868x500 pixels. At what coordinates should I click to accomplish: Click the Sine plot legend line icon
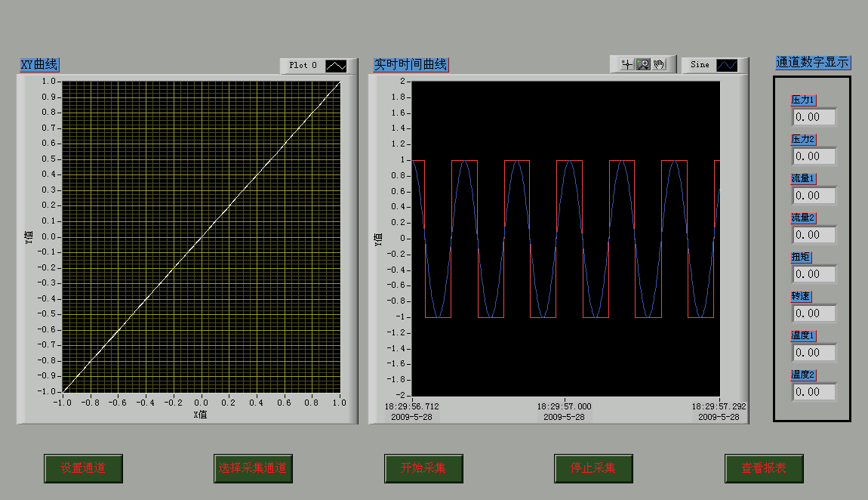click(x=727, y=66)
